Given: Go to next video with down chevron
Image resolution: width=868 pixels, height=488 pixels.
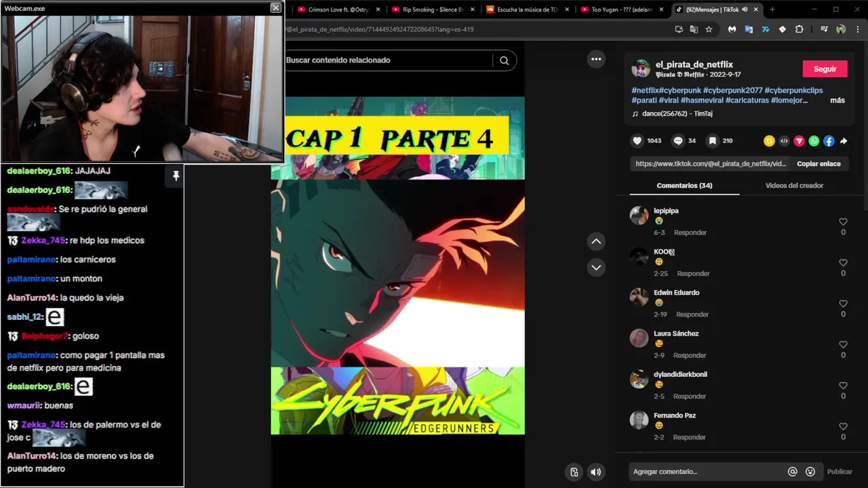Looking at the screenshot, I should (x=596, y=267).
